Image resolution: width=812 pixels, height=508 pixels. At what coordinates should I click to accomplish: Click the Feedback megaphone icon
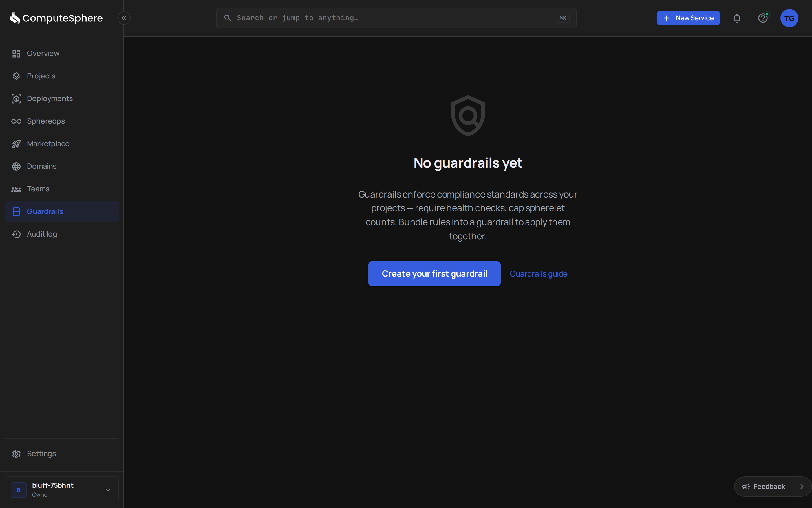745,487
